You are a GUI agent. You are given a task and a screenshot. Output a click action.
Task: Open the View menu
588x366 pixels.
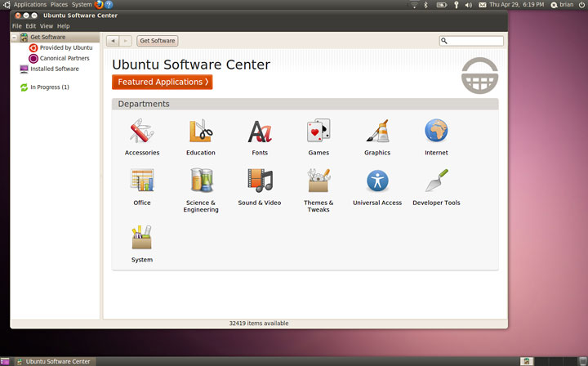(x=47, y=26)
